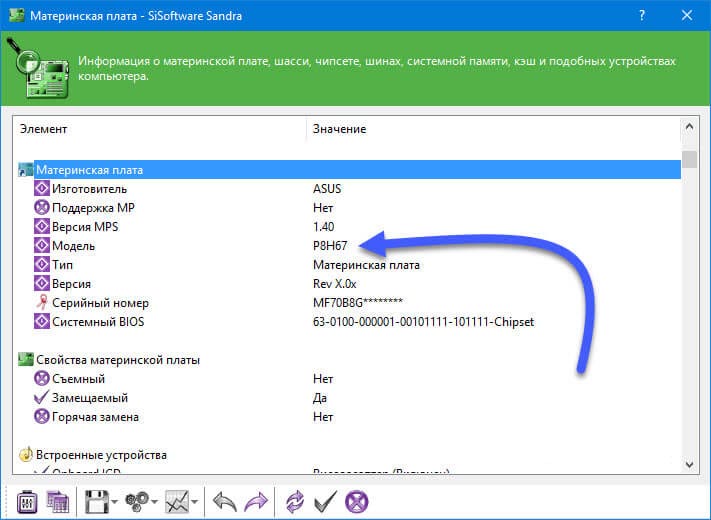Click the motherboard magnifier banner icon
This screenshot has width=711, height=520.
pos(39,68)
